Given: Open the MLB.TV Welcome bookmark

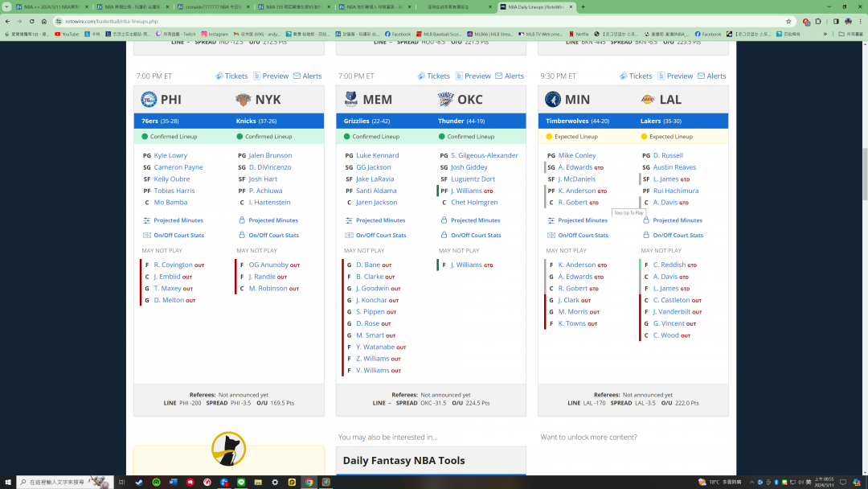Looking at the screenshot, I should (540, 34).
